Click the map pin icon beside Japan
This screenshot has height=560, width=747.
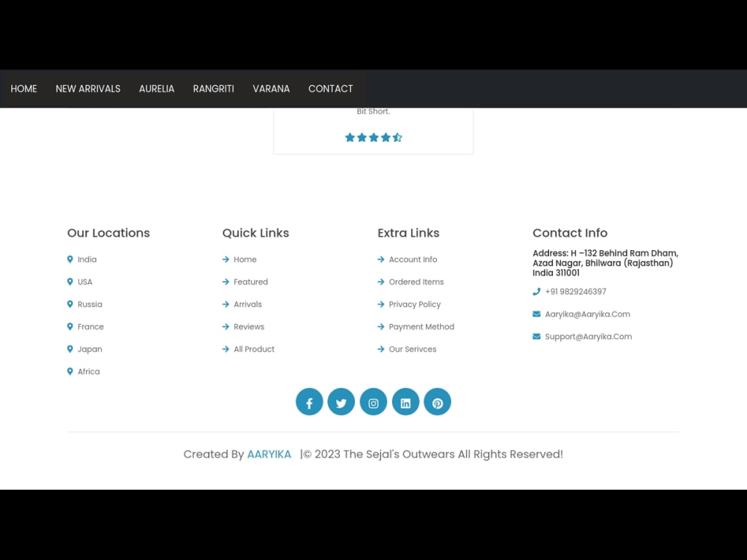click(70, 349)
